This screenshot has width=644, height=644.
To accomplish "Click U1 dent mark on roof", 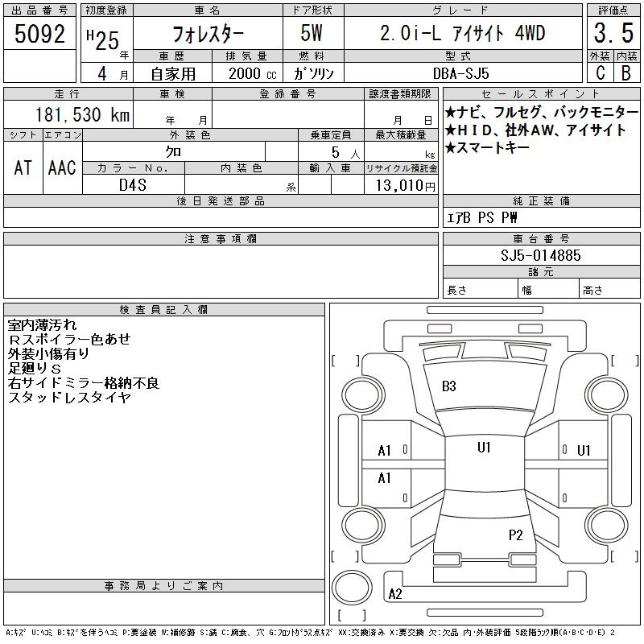I will pos(485,448).
